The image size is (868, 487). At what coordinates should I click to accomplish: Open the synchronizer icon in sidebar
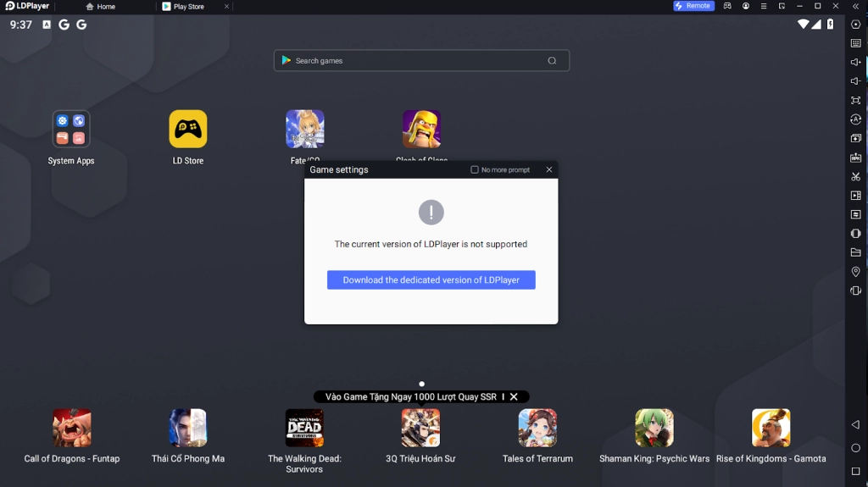coord(856,214)
